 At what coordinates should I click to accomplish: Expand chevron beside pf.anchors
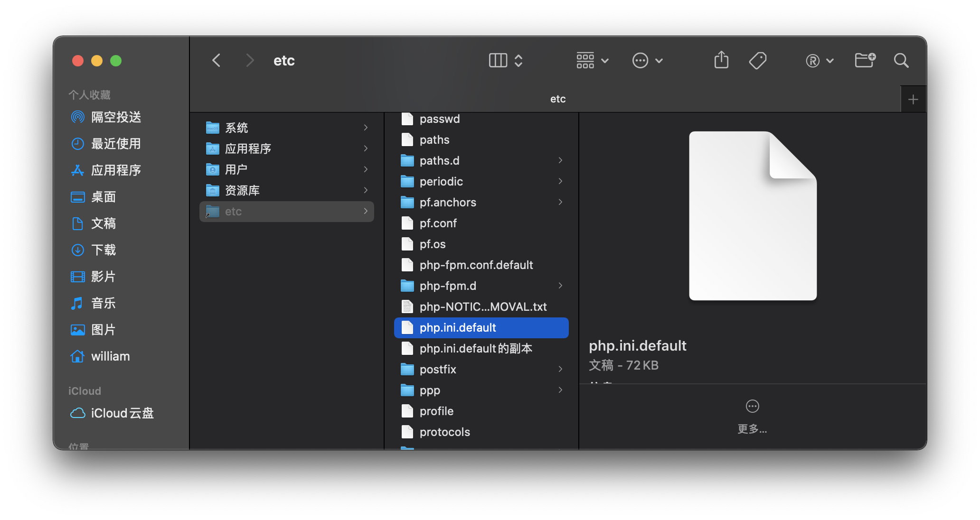pyautogui.click(x=560, y=203)
